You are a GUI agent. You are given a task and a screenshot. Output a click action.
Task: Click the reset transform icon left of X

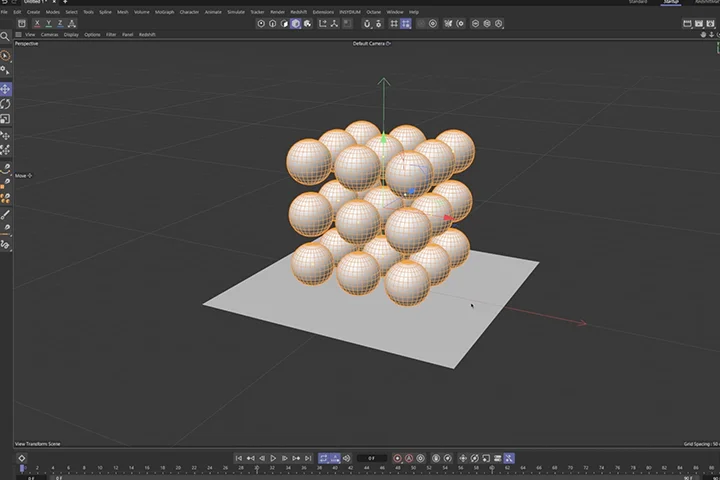click(22, 23)
